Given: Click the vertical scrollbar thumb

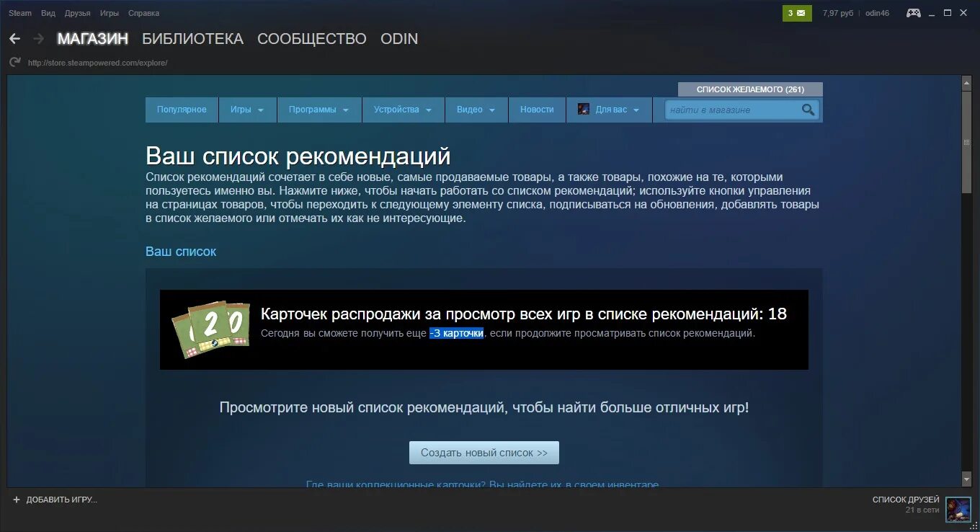Looking at the screenshot, I should pos(967,143).
